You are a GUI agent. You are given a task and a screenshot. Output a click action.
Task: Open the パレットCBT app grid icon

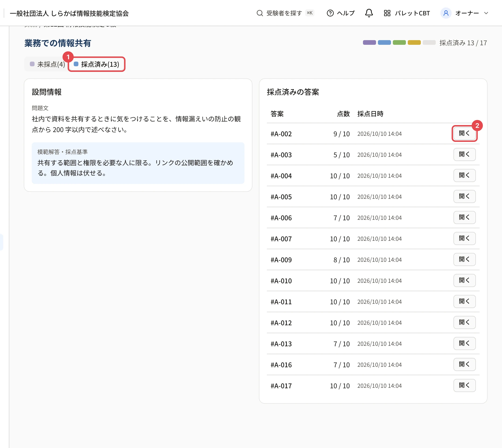coord(387,13)
